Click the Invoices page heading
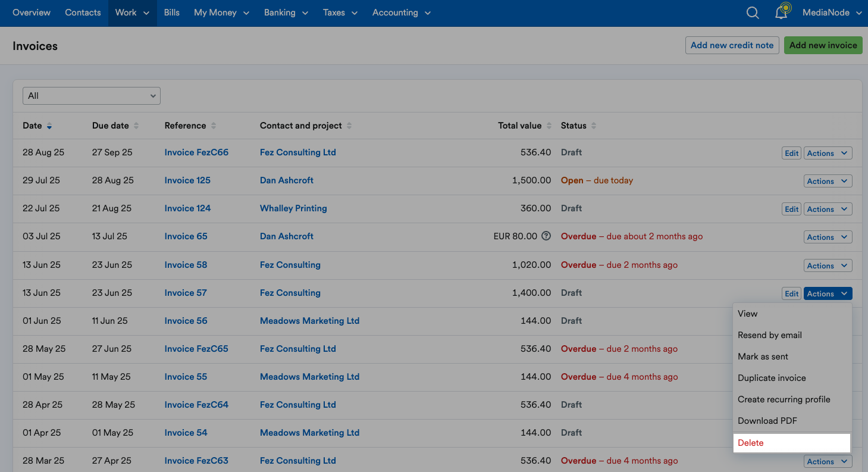This screenshot has width=868, height=472. point(35,46)
